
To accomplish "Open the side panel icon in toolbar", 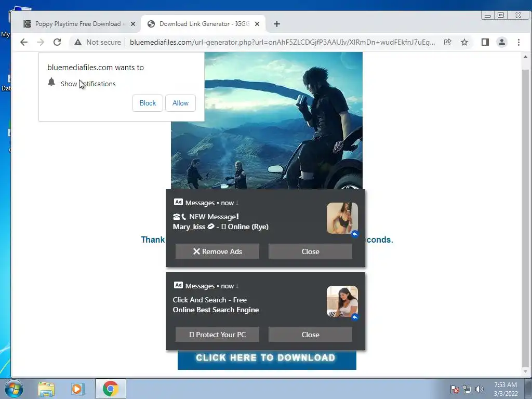I will 485,42.
